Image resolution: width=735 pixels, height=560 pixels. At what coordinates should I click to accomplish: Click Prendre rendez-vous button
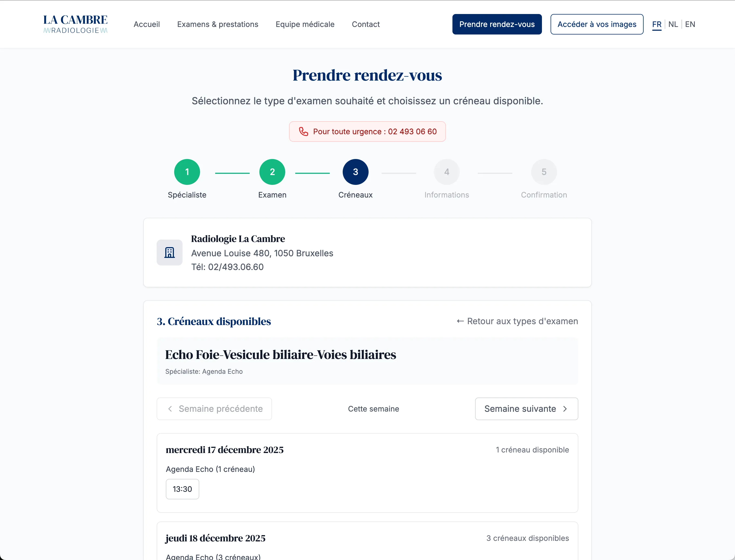tap(497, 24)
